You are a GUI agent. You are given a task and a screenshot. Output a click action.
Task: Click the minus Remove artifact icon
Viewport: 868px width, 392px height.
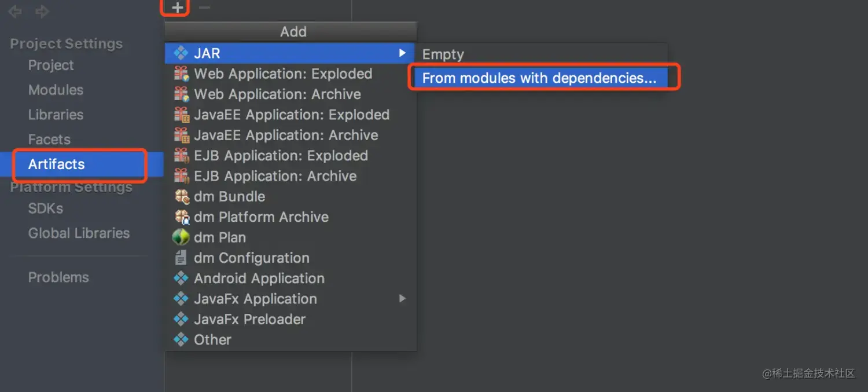point(204,8)
